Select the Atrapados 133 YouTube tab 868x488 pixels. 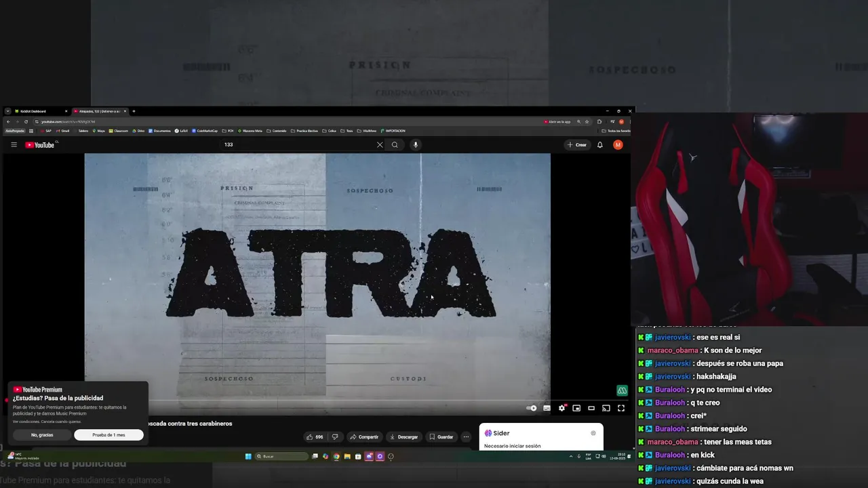click(100, 111)
